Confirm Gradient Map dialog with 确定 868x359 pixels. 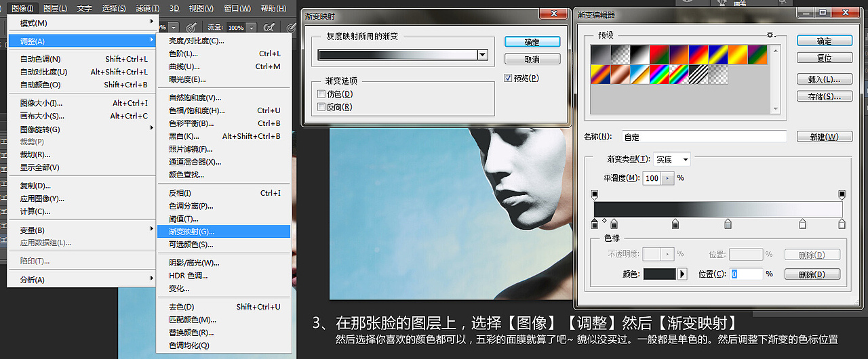click(x=532, y=42)
